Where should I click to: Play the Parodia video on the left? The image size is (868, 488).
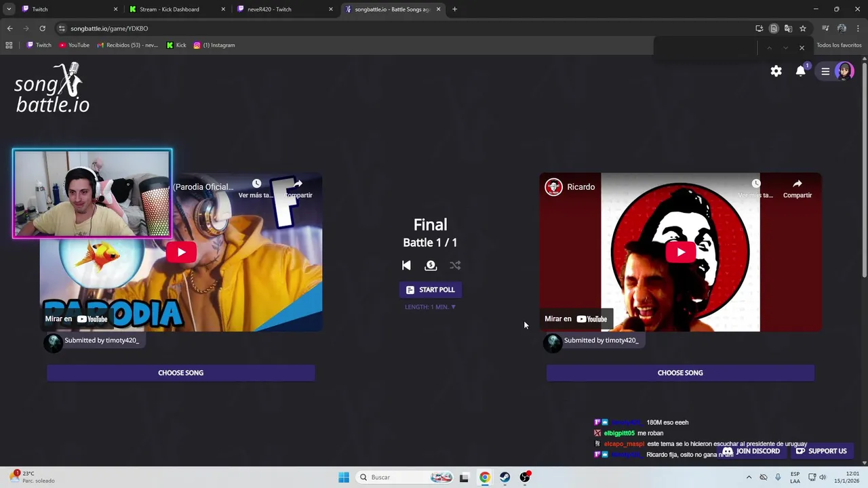click(181, 252)
